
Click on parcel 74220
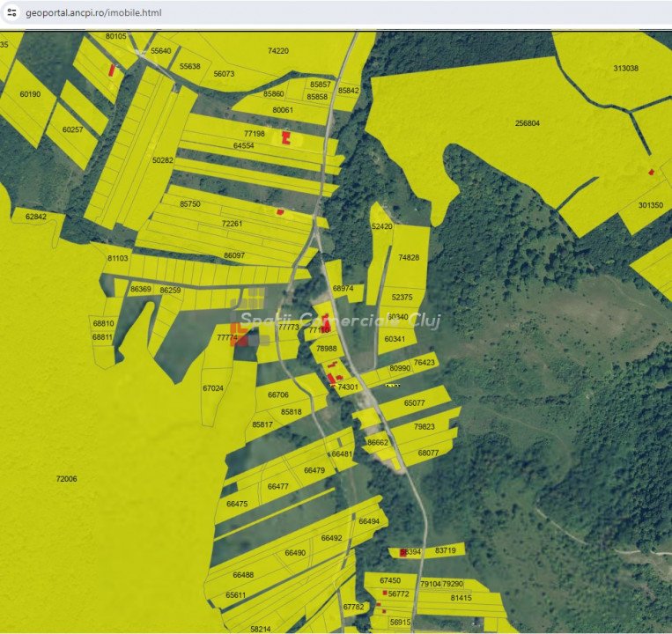[x=277, y=51]
